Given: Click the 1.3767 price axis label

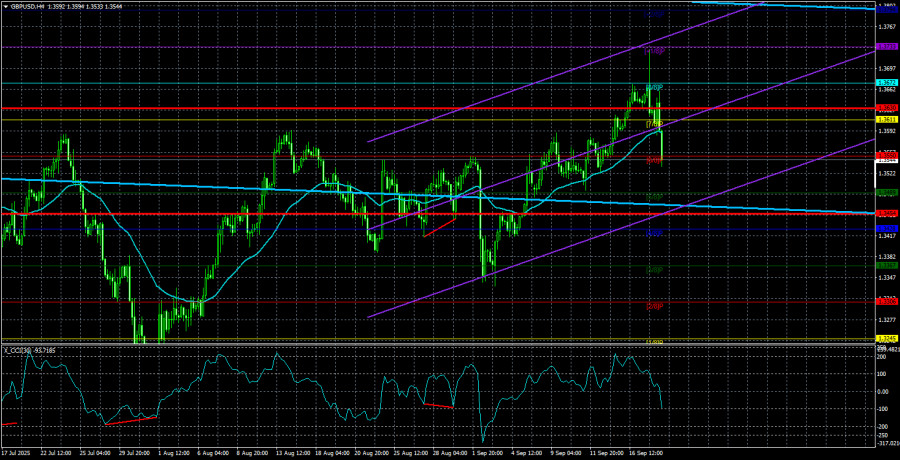Looking at the screenshot, I should [x=886, y=26].
